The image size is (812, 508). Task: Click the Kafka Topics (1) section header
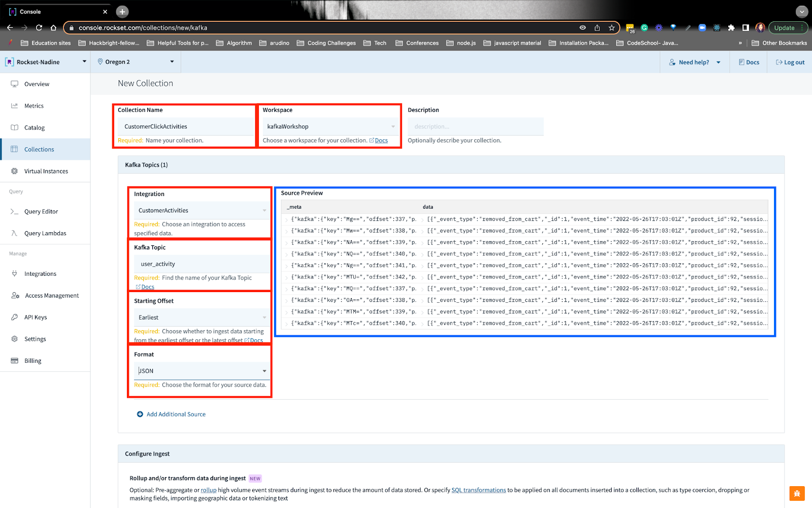tap(451, 165)
